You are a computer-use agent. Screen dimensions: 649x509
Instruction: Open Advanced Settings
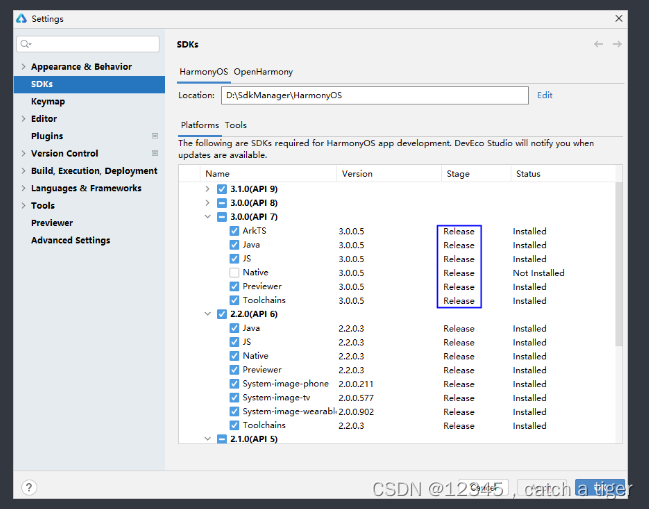[x=71, y=240]
